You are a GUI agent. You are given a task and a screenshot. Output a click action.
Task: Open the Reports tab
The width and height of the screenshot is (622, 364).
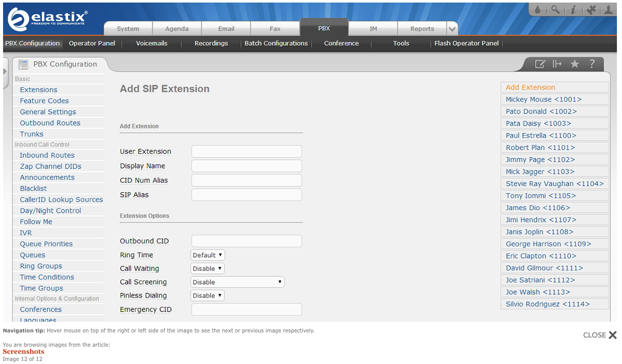[x=422, y=29]
